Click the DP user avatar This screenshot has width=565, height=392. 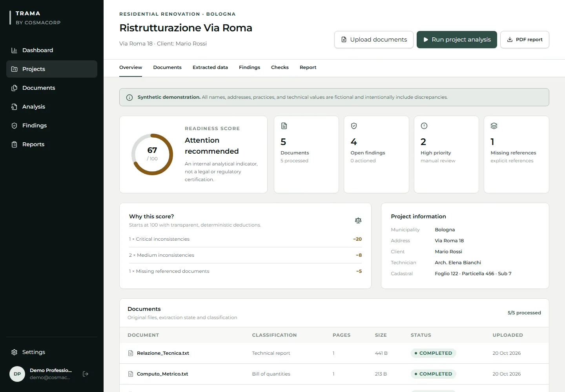point(17,374)
